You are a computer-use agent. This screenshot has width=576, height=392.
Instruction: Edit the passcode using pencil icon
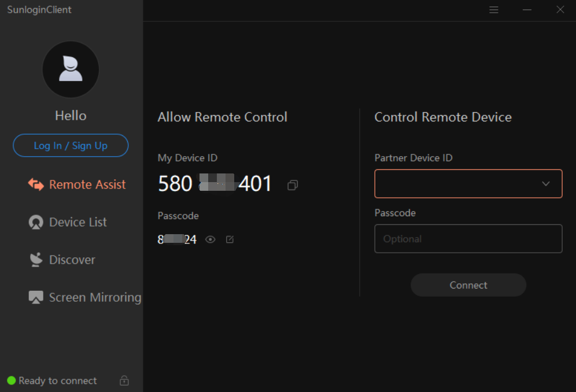click(x=230, y=239)
